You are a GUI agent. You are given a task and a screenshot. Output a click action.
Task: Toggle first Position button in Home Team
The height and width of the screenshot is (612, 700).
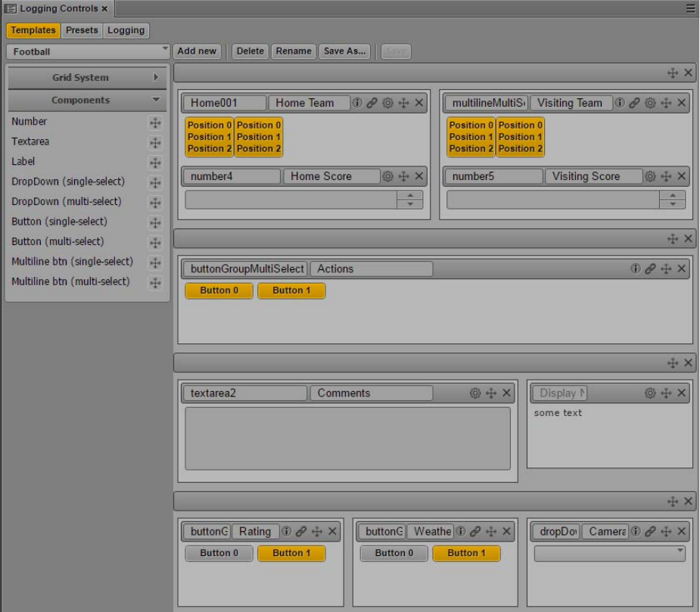pyautogui.click(x=210, y=137)
